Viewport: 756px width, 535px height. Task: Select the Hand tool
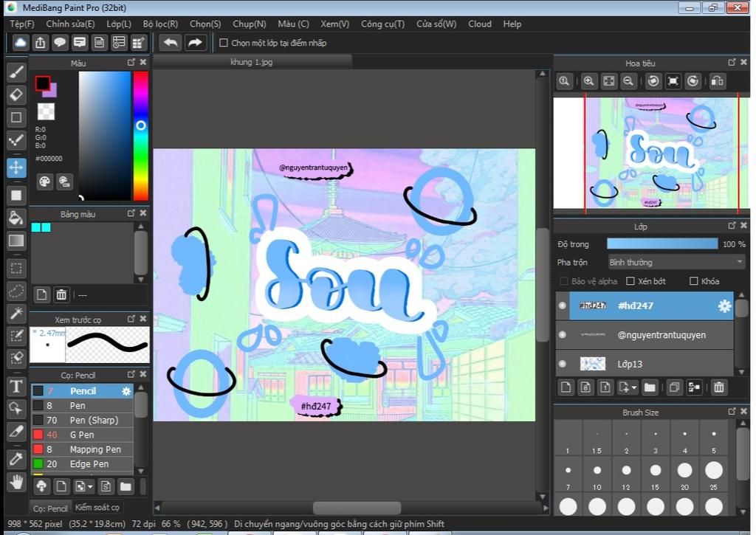coord(16,481)
